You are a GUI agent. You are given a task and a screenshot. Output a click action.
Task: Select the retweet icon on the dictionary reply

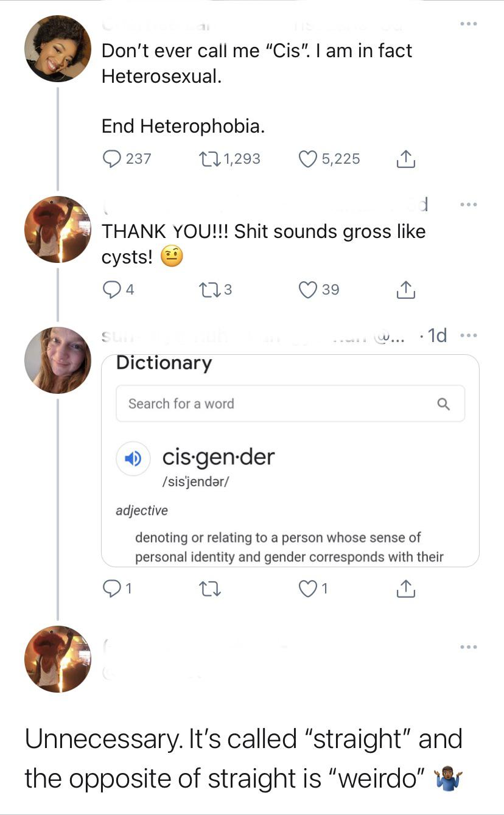point(210,588)
